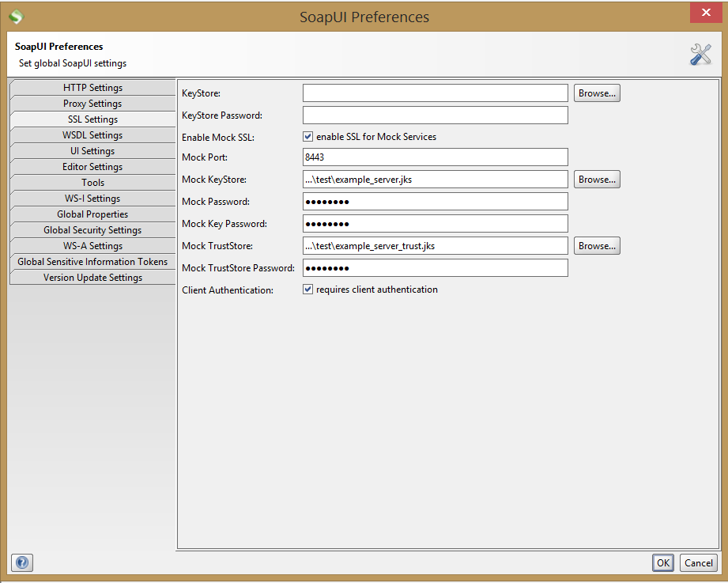This screenshot has height=583, width=728.
Task: Select the SSL Settings tab
Action: [92, 119]
